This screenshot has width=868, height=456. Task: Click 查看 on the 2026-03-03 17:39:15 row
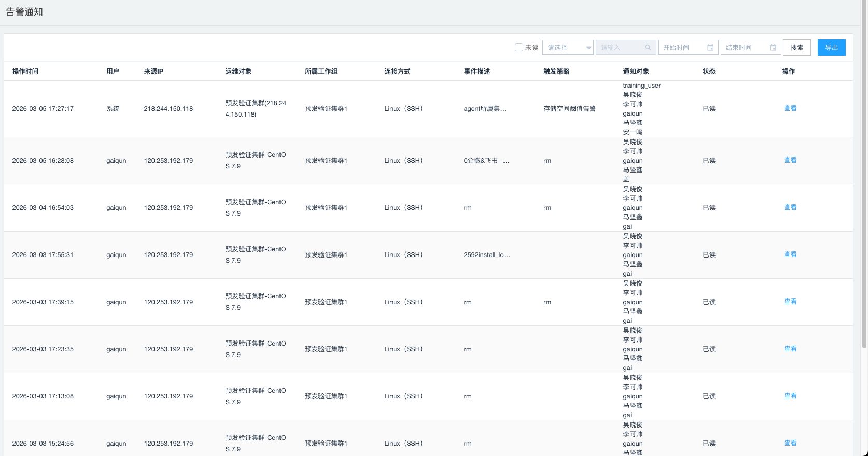[x=790, y=302]
